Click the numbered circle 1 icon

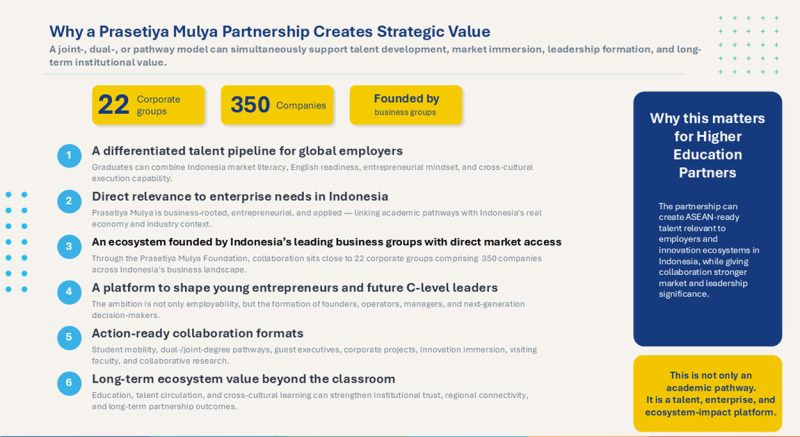pos(69,156)
